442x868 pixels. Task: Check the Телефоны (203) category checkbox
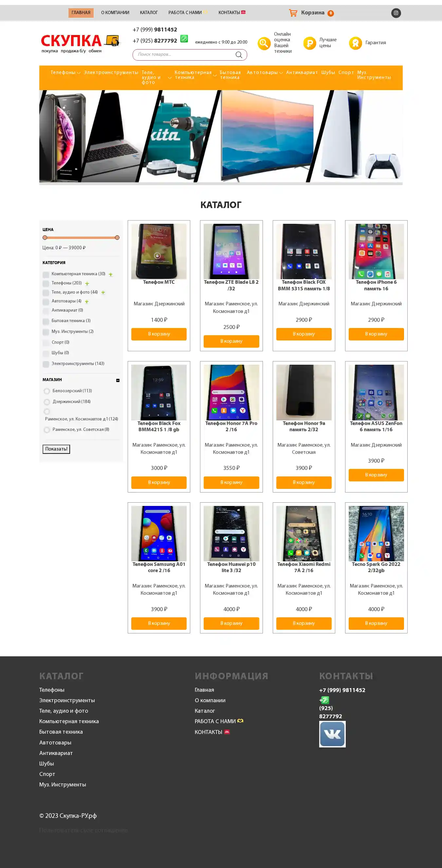(46, 283)
